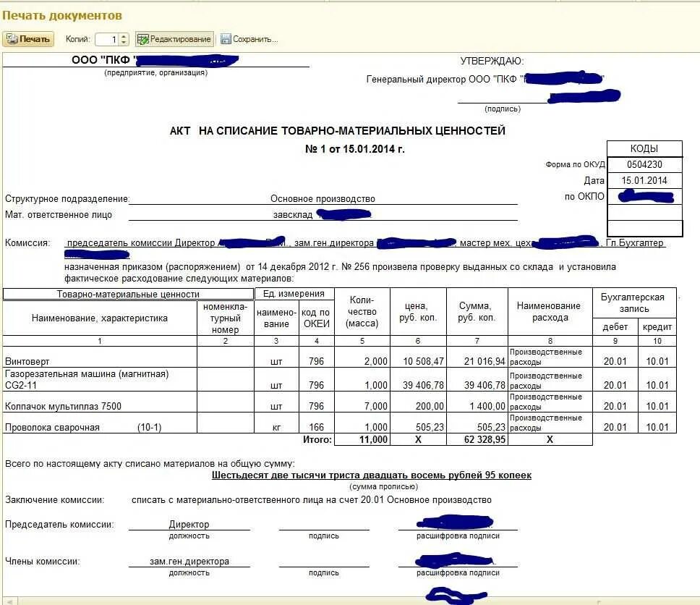
Task: Click the floppy disk save icon
Action: click(x=226, y=39)
